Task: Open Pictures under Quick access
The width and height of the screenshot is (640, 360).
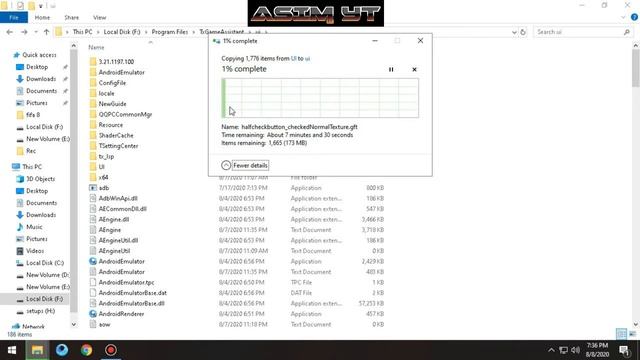Action: click(37, 103)
